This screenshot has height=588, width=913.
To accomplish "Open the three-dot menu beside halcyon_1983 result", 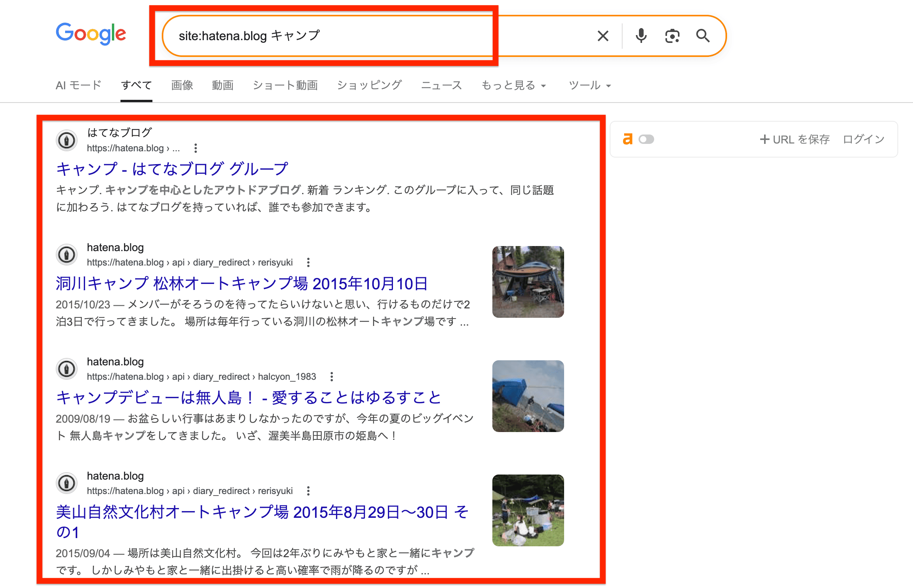I will pyautogui.click(x=332, y=377).
